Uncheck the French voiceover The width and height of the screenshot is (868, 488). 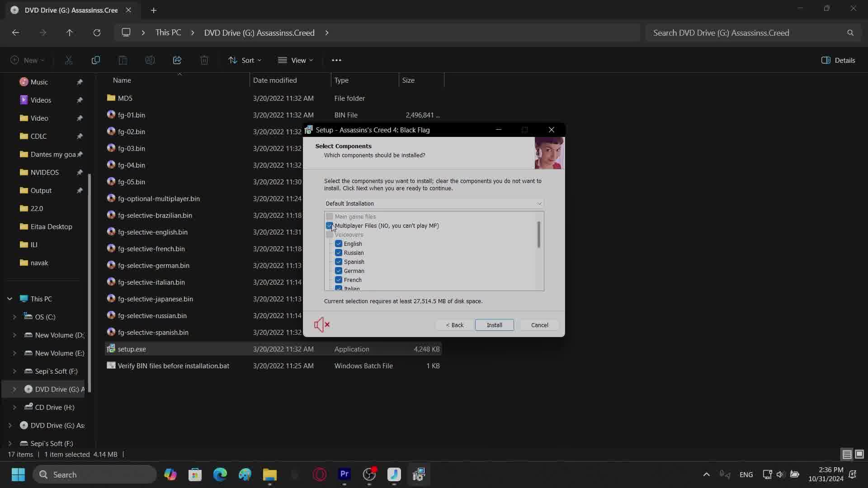[339, 280]
